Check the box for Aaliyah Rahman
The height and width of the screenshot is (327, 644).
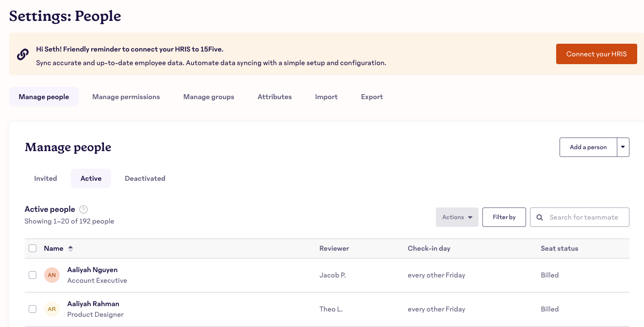pyautogui.click(x=33, y=309)
